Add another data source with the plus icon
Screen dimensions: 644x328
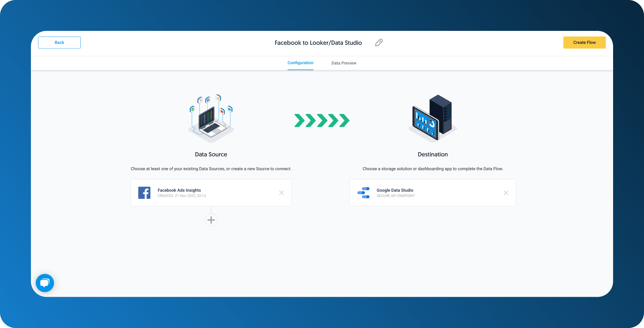point(211,220)
